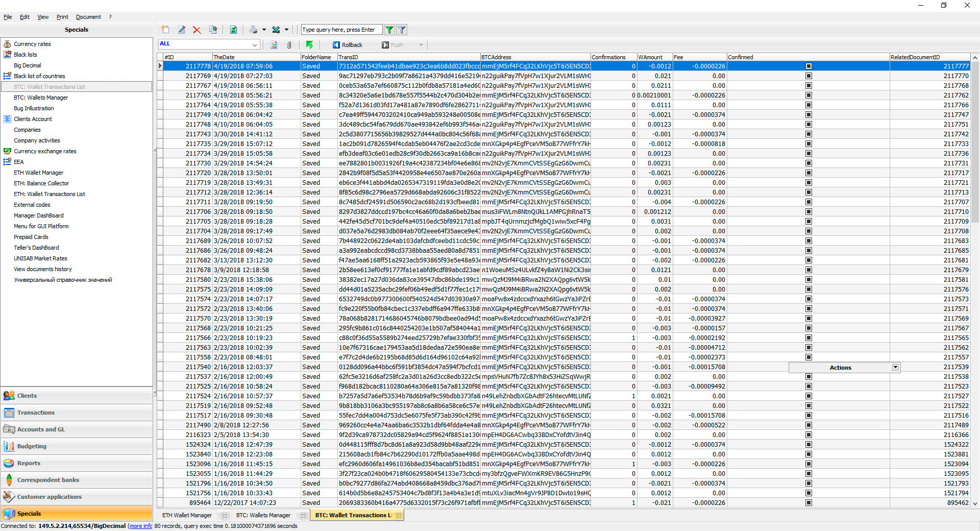Open the ALL folder filter combo box

coord(209,44)
